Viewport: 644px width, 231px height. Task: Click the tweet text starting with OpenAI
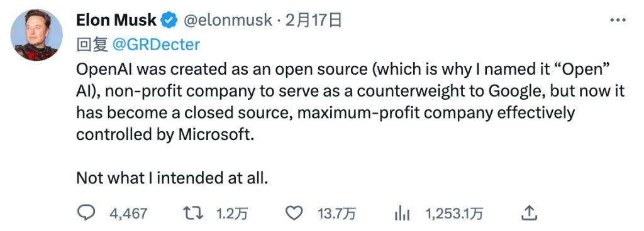[x=350, y=102]
